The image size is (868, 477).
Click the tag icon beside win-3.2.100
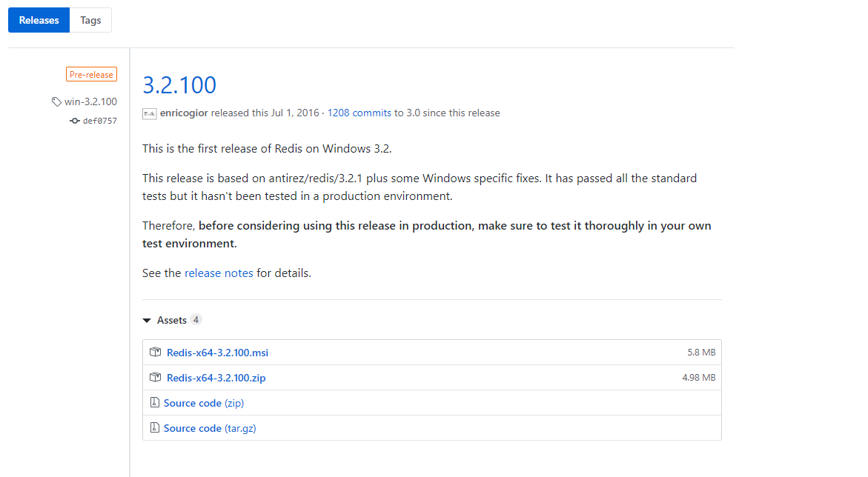click(56, 101)
